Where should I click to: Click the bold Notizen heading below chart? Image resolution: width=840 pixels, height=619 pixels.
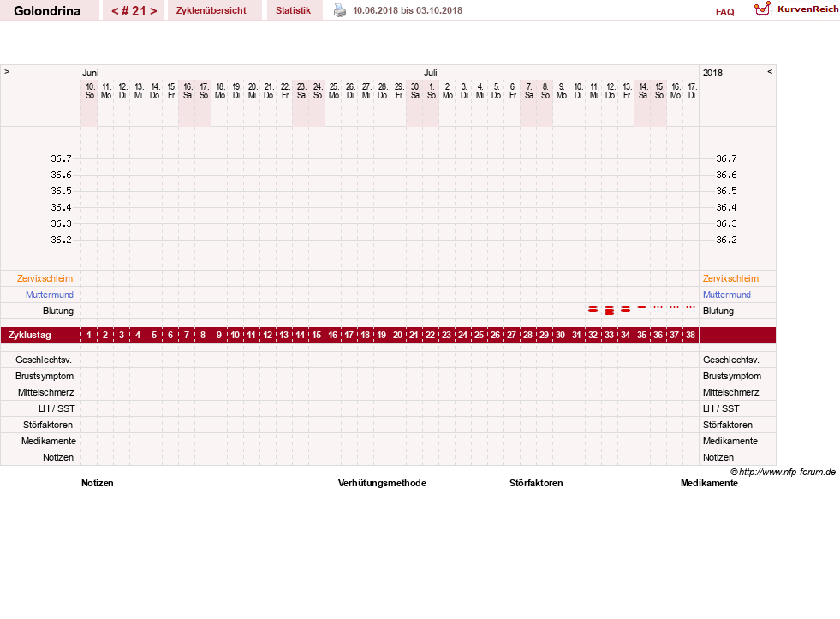pyautogui.click(x=98, y=483)
